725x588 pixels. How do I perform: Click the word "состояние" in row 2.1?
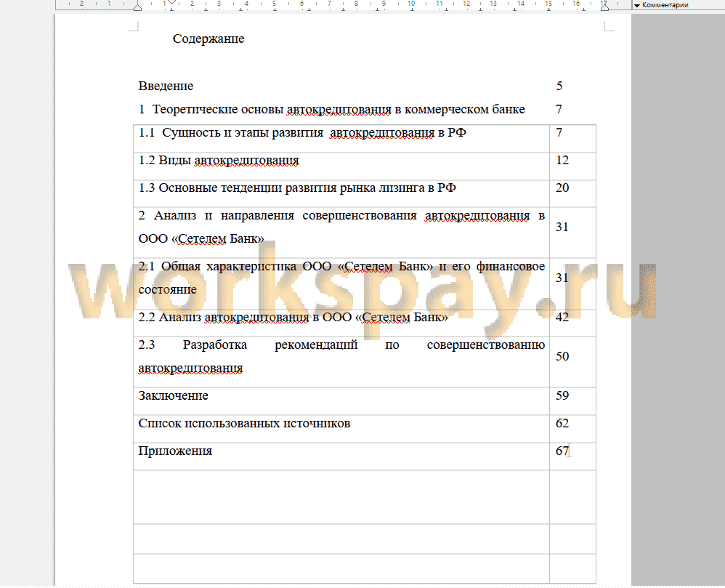click(167, 289)
